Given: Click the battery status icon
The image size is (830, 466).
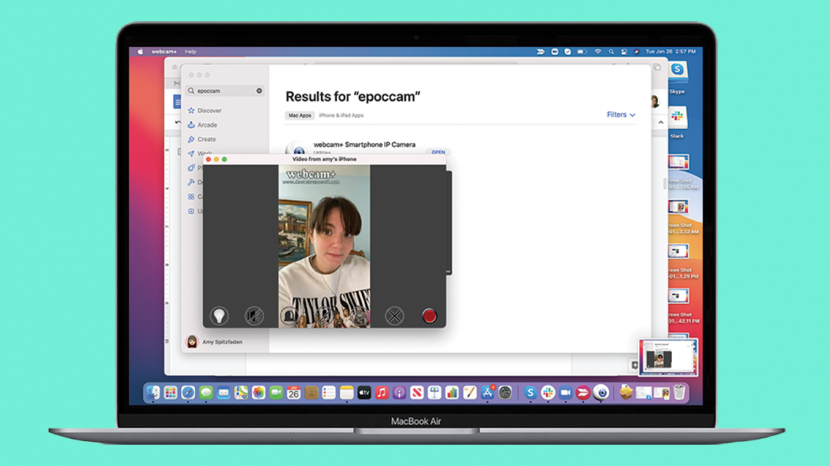Looking at the screenshot, I should pyautogui.click(x=582, y=51).
